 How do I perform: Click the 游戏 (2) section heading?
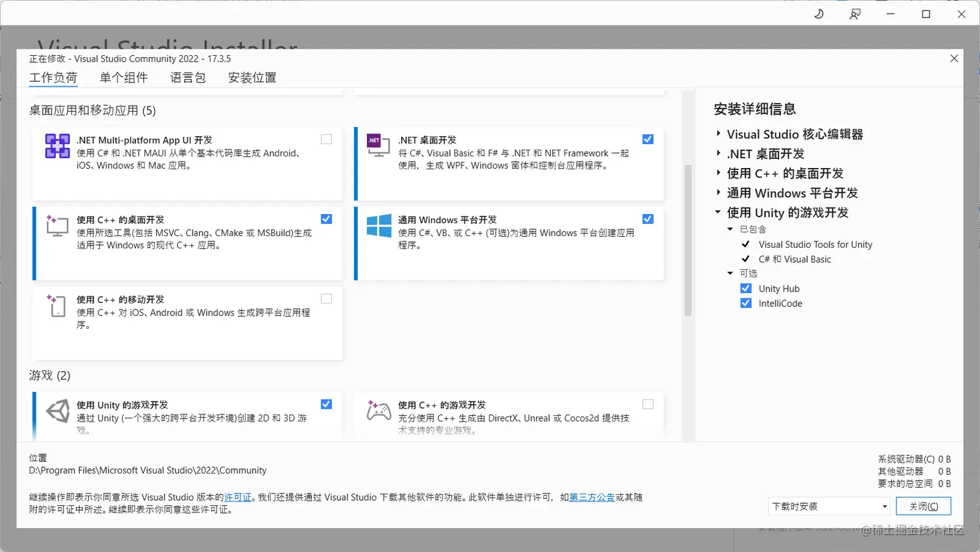click(50, 376)
